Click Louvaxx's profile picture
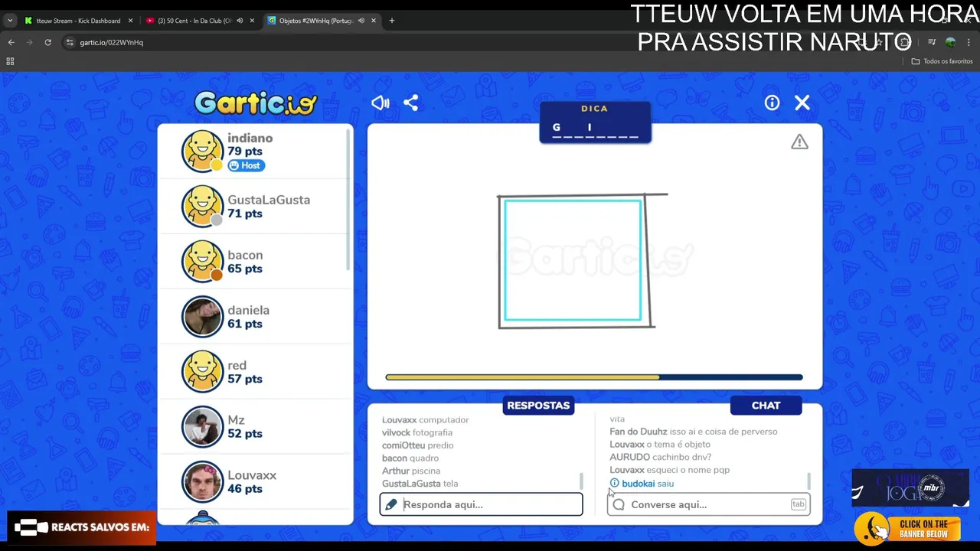Viewport: 980px width, 551px height. point(202,481)
